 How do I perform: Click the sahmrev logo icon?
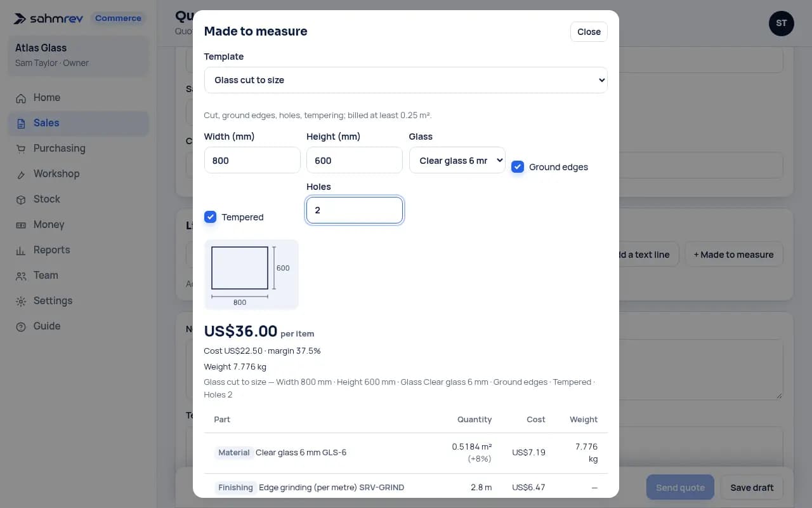[20, 18]
